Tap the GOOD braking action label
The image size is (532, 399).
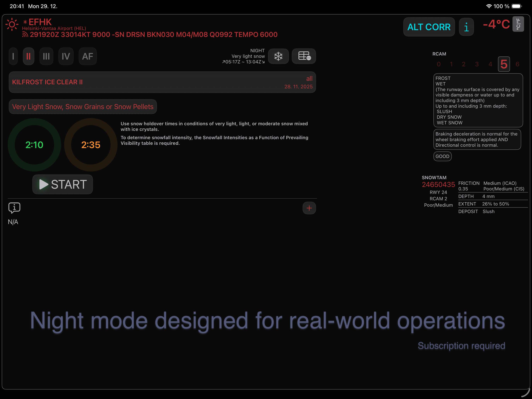pyautogui.click(x=442, y=156)
